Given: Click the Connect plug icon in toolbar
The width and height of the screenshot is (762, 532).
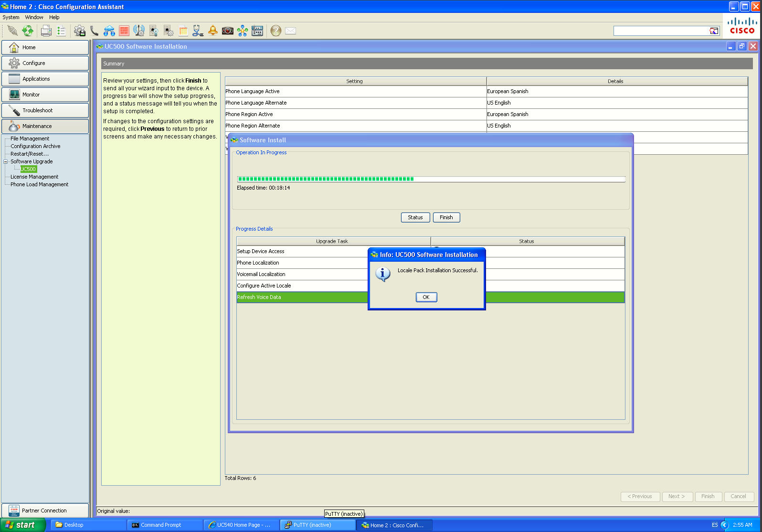Looking at the screenshot, I should point(13,31).
